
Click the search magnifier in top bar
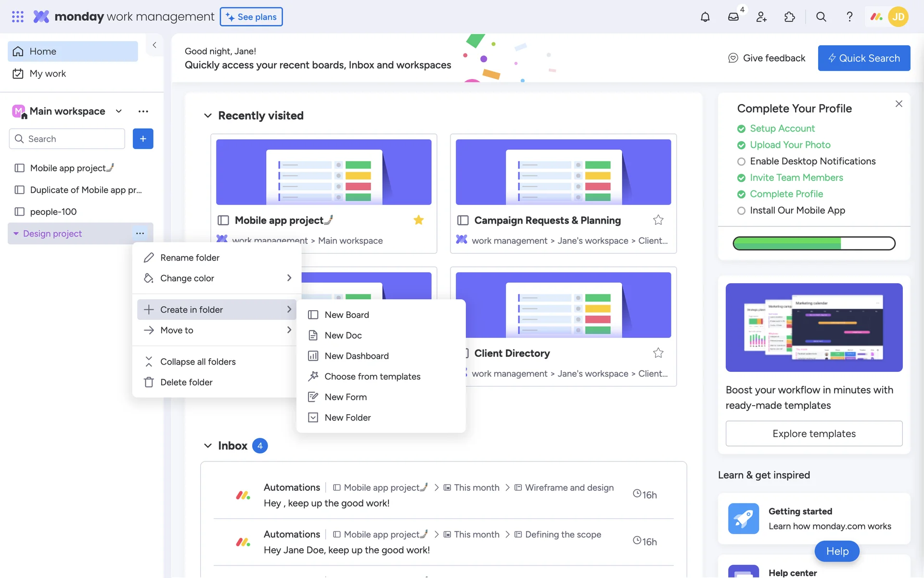[x=821, y=17]
